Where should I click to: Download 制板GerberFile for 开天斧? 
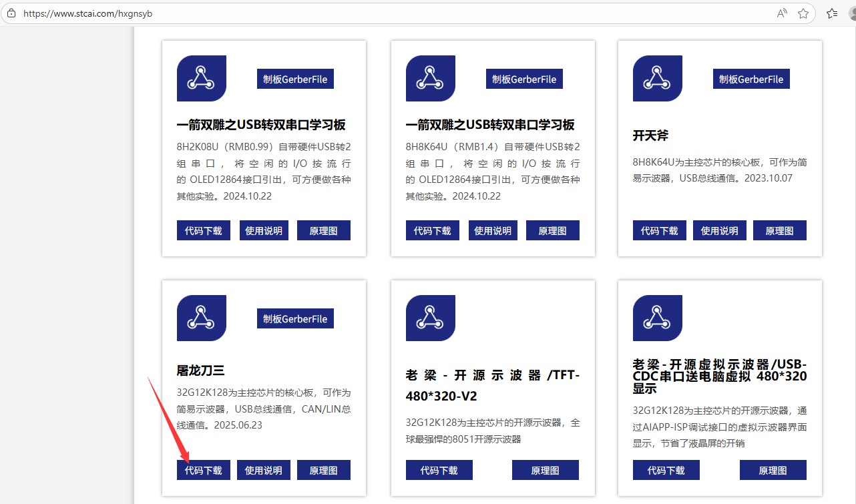[x=751, y=79]
